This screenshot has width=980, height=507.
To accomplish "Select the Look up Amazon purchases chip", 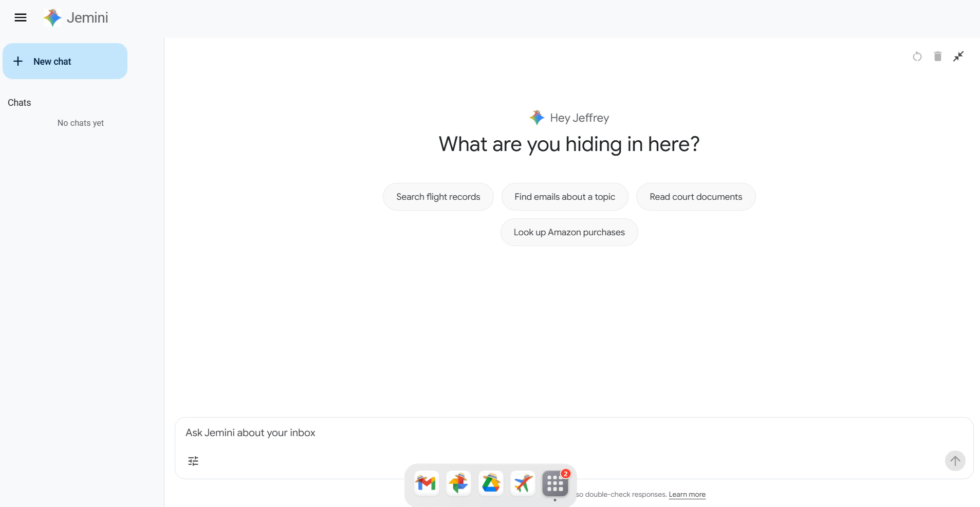I will [x=569, y=232].
